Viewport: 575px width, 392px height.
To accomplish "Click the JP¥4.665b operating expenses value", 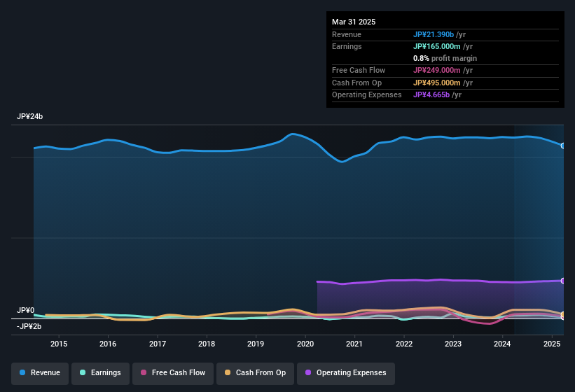I will tap(431, 95).
